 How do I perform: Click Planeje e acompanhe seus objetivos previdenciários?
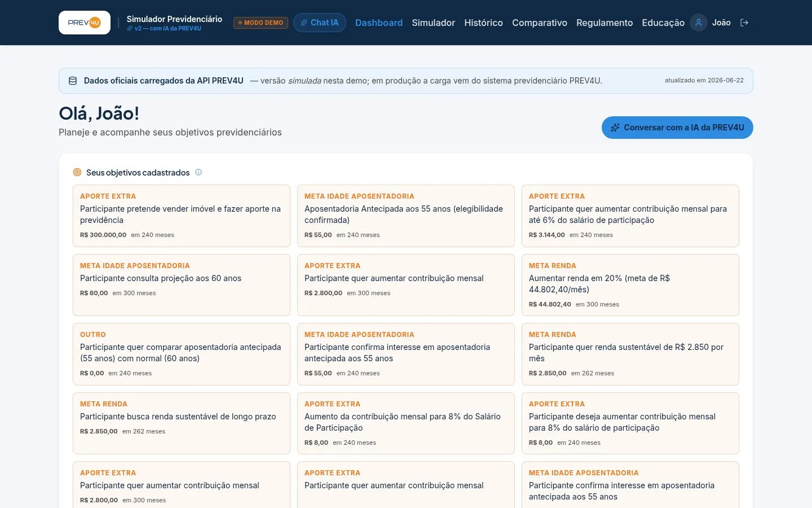click(170, 132)
